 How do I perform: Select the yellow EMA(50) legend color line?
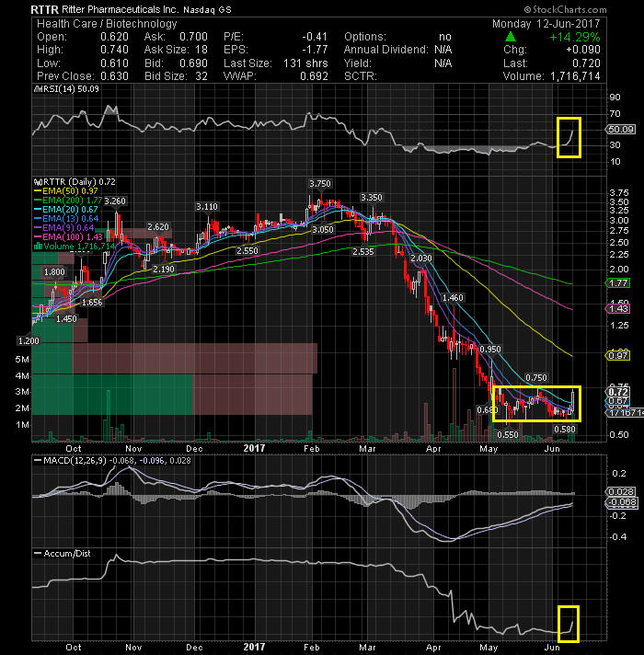coord(38,191)
